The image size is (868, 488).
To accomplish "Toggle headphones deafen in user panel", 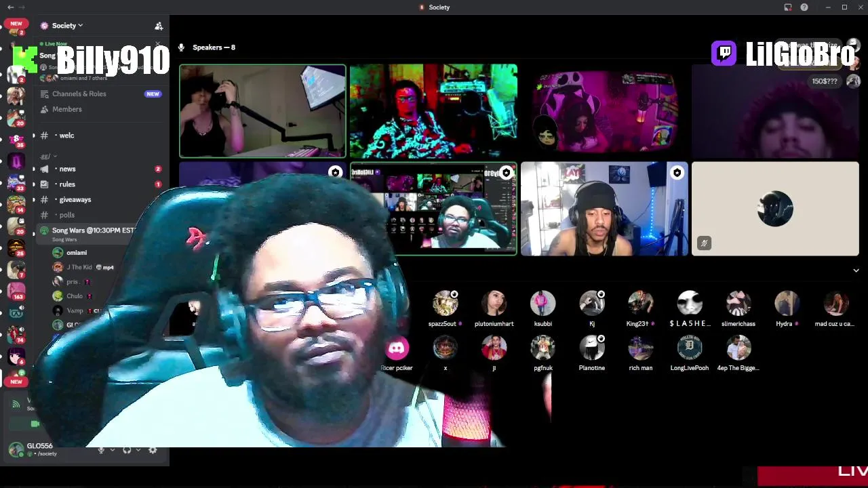I will click(x=127, y=450).
